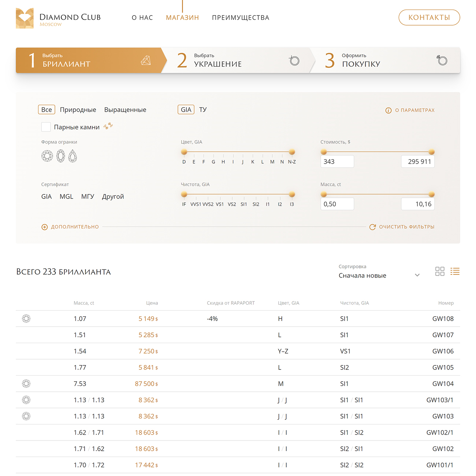Image resolution: width=476 pixels, height=476 pixels.
Task: Sort by Скидка от RAPAPORT header
Action: (231, 303)
